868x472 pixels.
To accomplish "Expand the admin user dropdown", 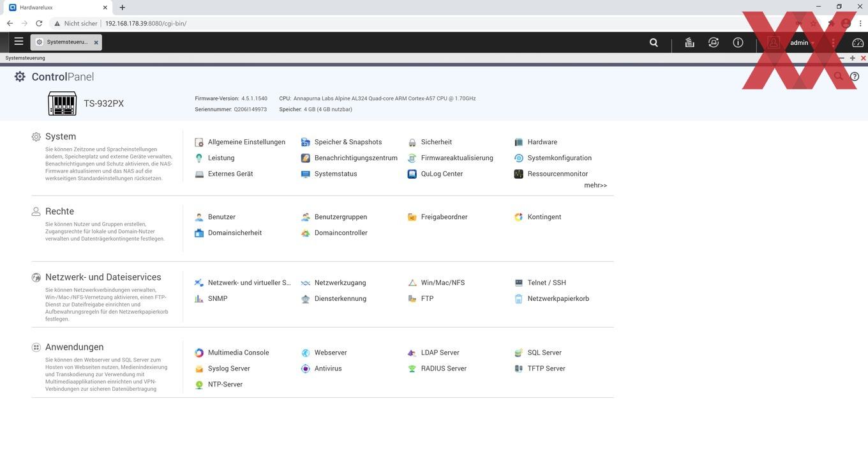I will (802, 43).
